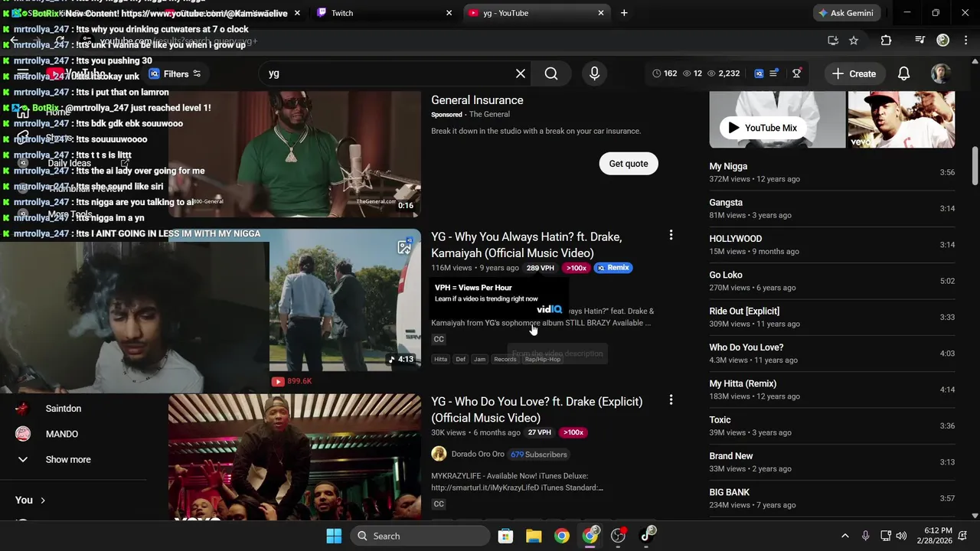980x551 pixels.
Task: Open the vidIQ Filters button
Action: 175,74
